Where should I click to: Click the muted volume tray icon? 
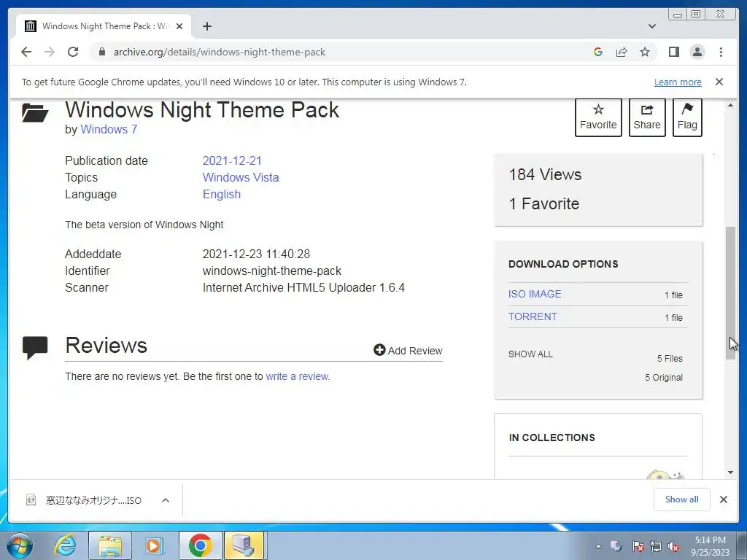(673, 546)
